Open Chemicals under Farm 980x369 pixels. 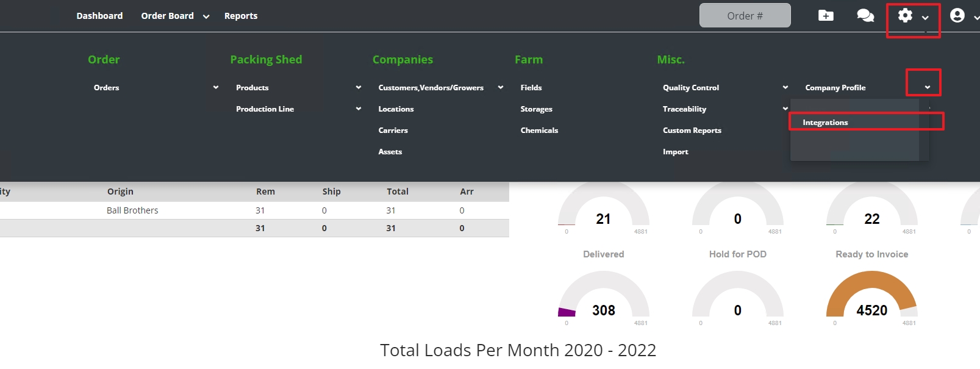[539, 131]
